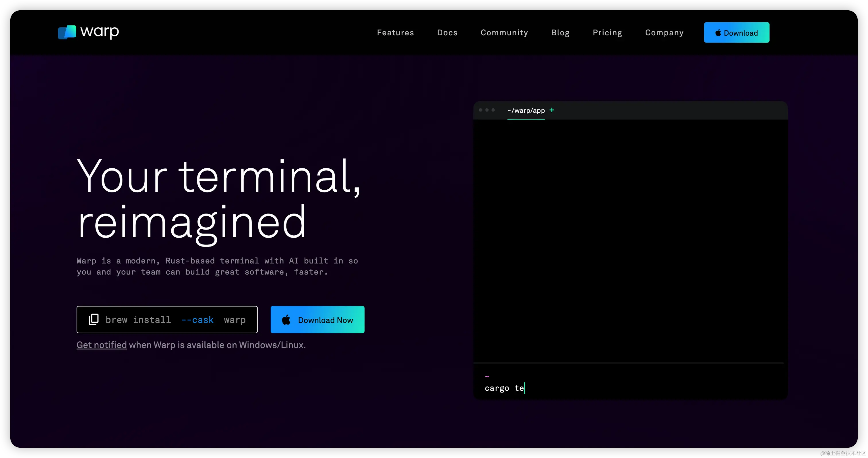
Task: Click the brew install --cask warp box
Action: point(167,320)
